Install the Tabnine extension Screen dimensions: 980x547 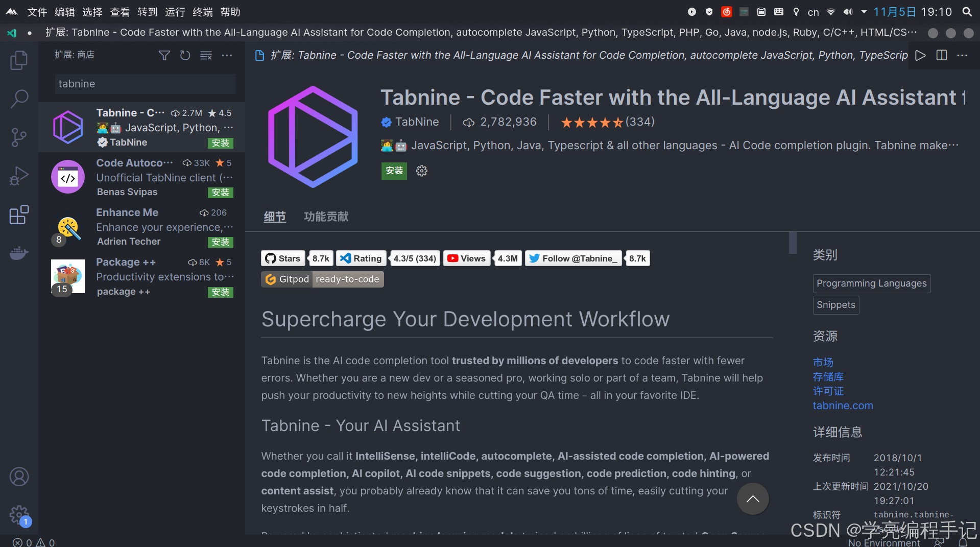pos(393,171)
